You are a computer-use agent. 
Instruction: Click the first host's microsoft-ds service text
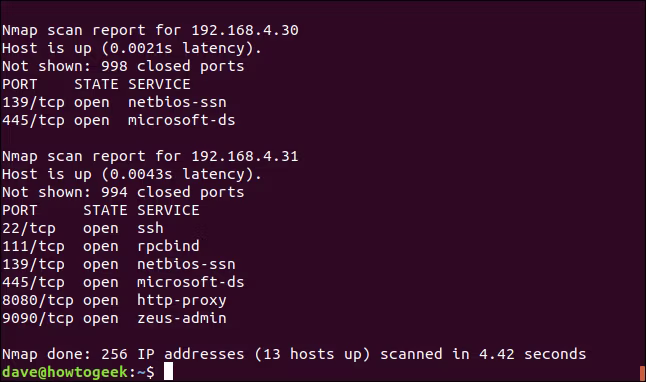click(x=181, y=120)
